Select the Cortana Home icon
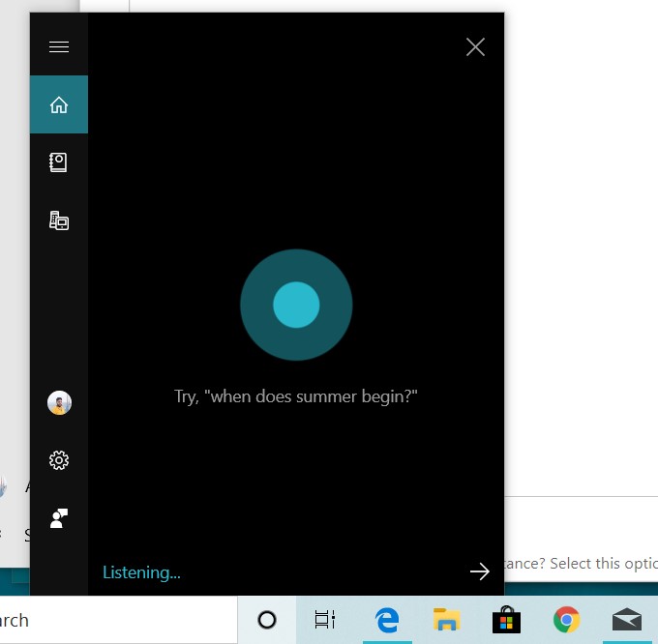This screenshot has width=658, height=644. (59, 104)
